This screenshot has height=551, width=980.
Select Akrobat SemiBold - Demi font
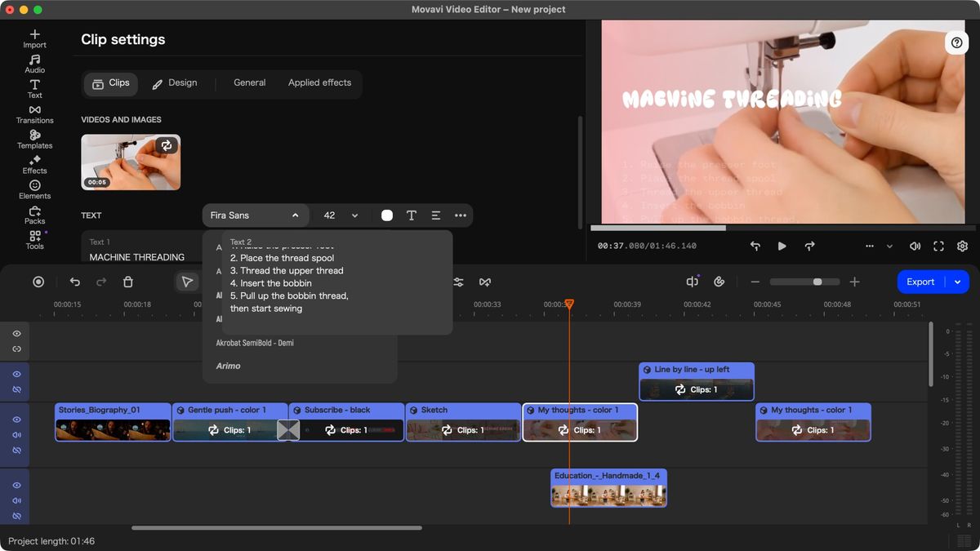tap(255, 343)
